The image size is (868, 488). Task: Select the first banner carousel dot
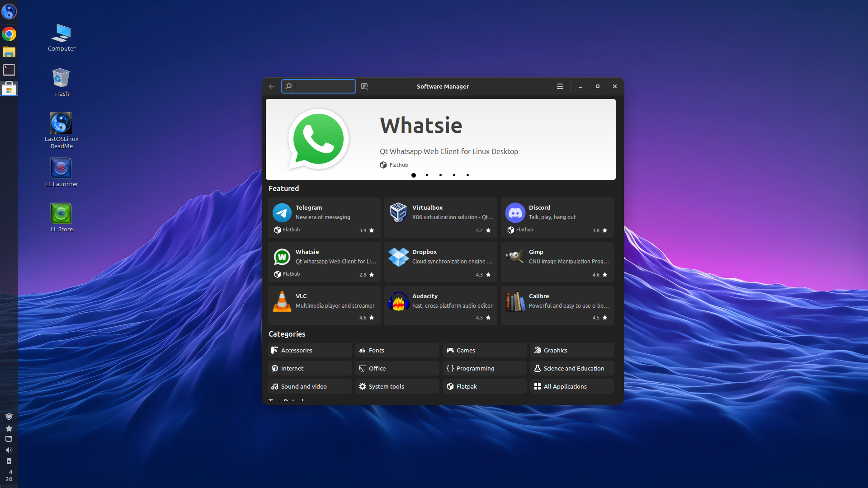(x=413, y=175)
